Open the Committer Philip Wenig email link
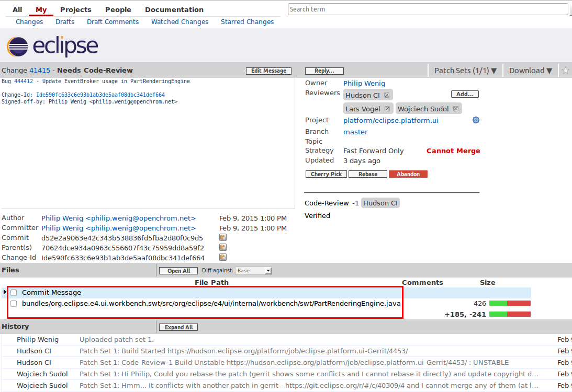 (x=119, y=228)
